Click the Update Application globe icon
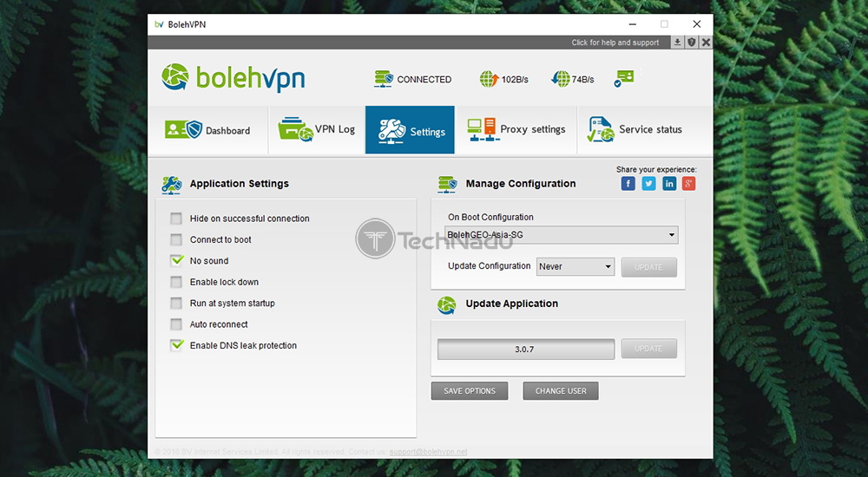This screenshot has width=868, height=477. point(446,305)
